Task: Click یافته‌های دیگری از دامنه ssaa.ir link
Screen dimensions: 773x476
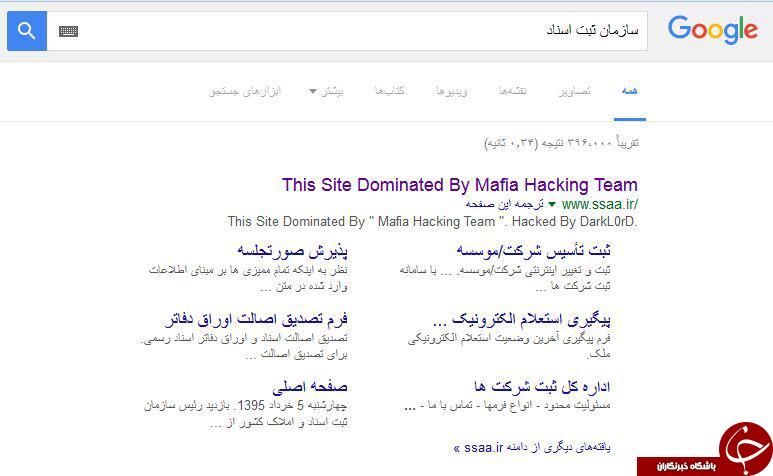Action: pos(532,447)
